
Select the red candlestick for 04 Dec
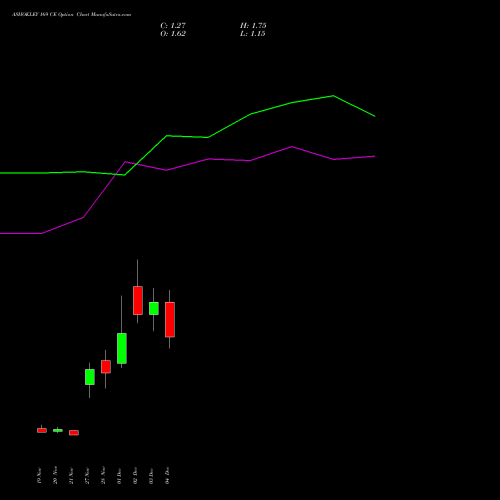[x=170, y=320]
